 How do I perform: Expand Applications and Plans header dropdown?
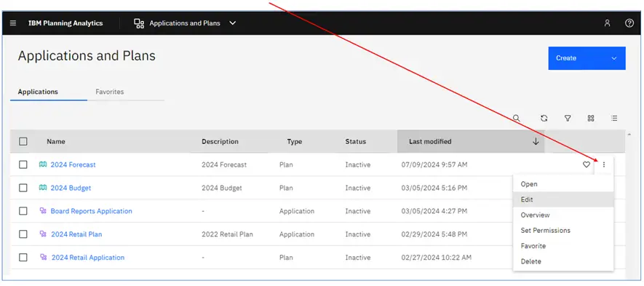[232, 23]
